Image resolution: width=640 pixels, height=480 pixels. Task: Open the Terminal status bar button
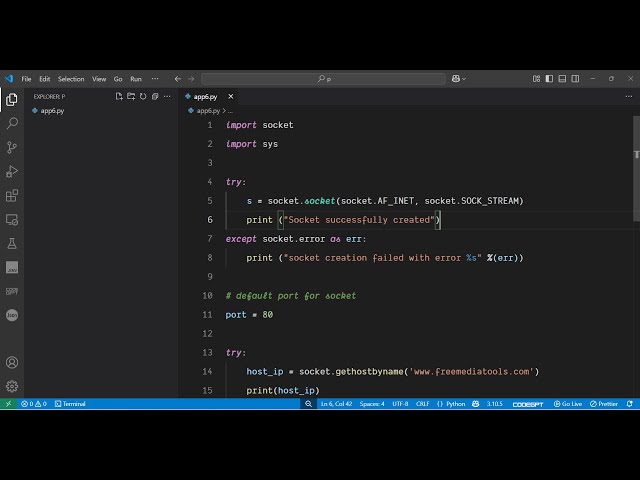pos(70,404)
